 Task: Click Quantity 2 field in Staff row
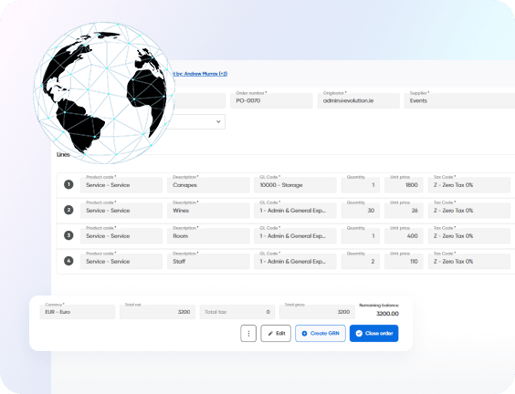(x=360, y=261)
